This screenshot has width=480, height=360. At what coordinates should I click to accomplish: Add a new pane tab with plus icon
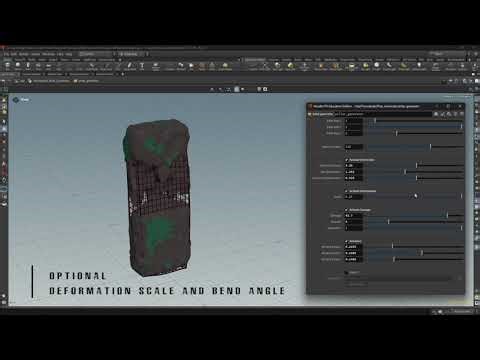122,74
